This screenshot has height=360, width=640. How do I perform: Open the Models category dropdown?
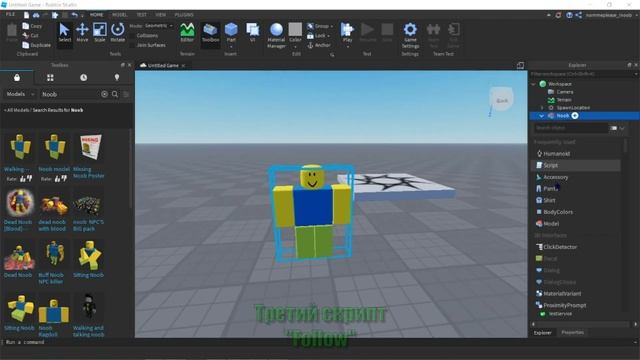pos(20,94)
